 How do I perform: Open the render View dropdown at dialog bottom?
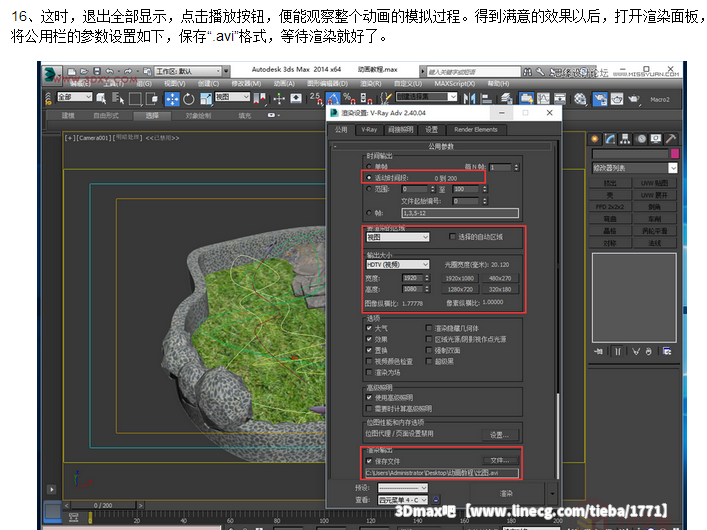(x=402, y=500)
